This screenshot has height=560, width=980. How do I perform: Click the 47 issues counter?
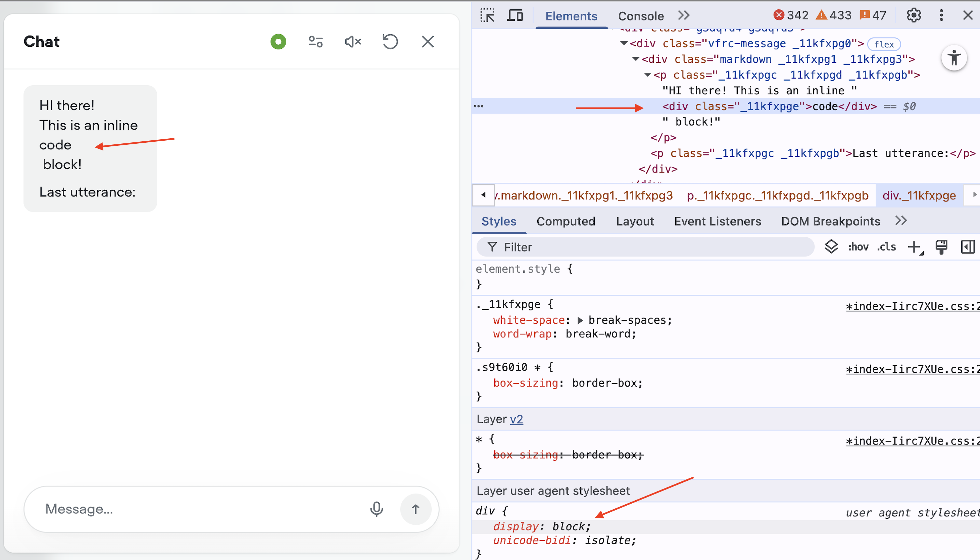873,15
